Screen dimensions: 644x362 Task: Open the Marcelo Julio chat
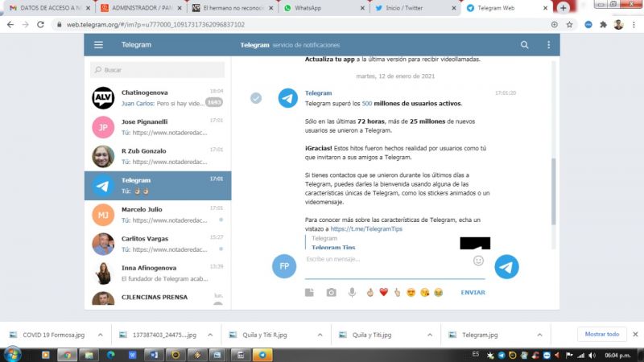click(158, 215)
